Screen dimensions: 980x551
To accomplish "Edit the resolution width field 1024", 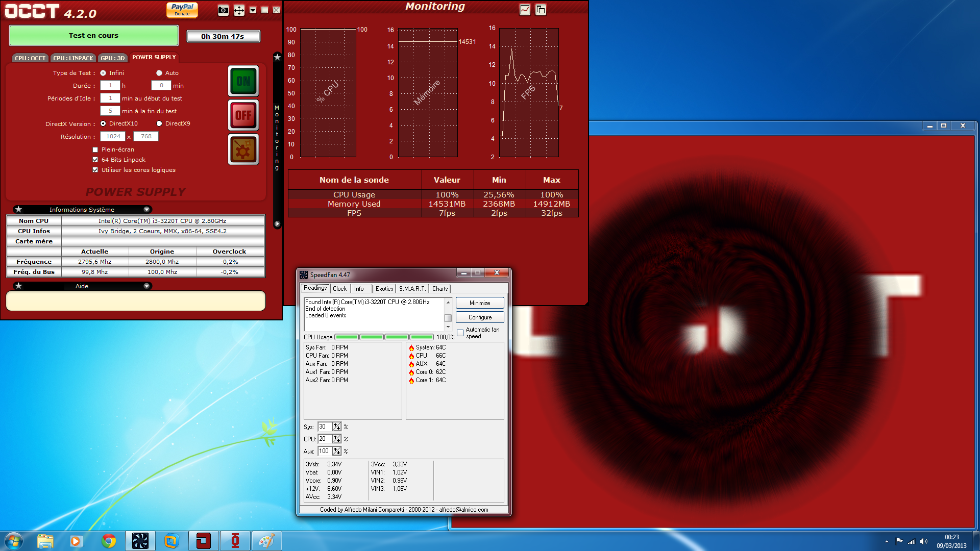I will (113, 137).
